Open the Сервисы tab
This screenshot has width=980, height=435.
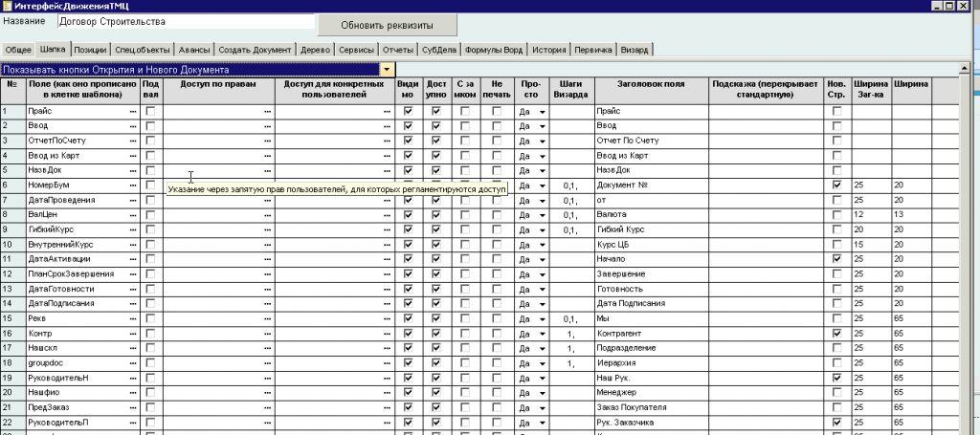point(357,50)
